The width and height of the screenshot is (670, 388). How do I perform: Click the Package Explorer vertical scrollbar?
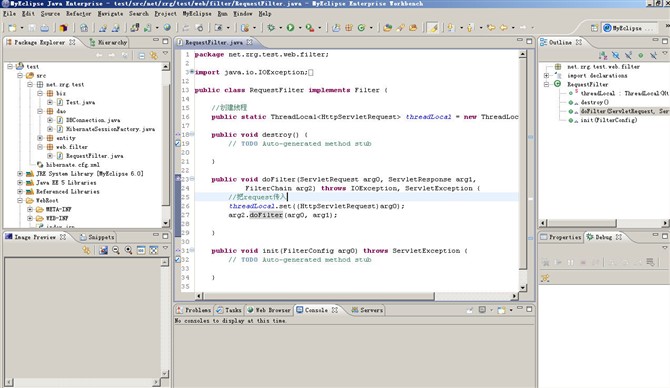[x=166, y=145]
